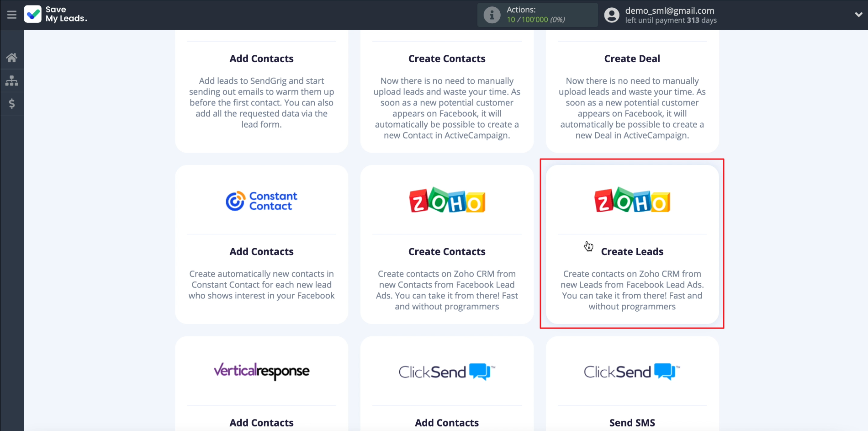The height and width of the screenshot is (431, 868).
Task: Choose Zoho Create Contacts title
Action: click(447, 251)
